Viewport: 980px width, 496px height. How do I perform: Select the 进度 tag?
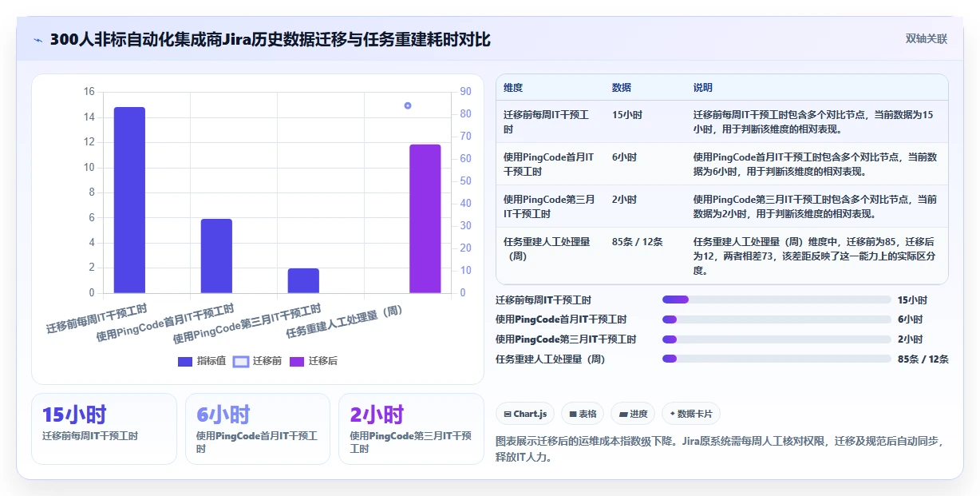[x=633, y=414]
